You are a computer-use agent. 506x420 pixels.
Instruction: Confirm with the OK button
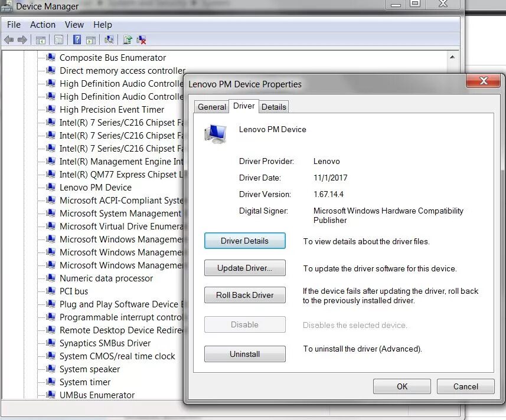pyautogui.click(x=401, y=386)
